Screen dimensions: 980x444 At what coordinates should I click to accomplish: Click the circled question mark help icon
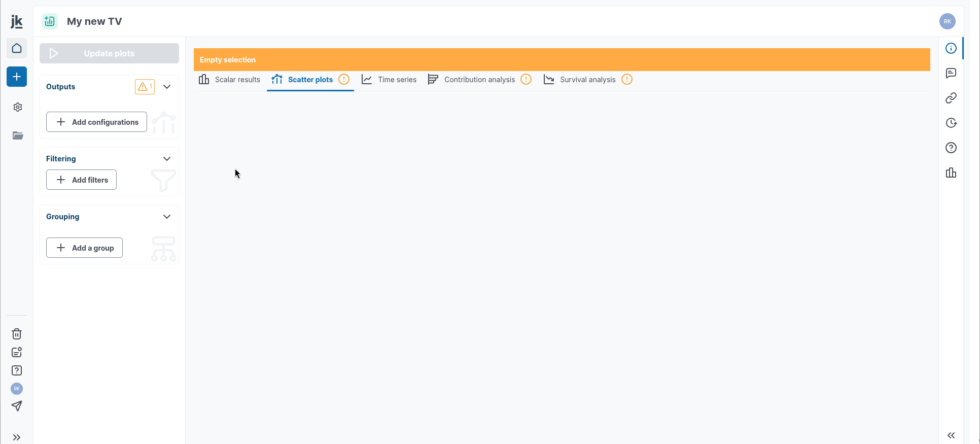(x=951, y=148)
